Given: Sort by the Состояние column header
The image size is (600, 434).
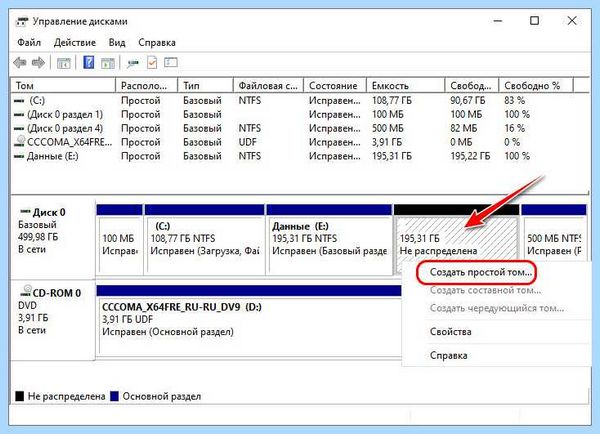Looking at the screenshot, I should [335, 85].
